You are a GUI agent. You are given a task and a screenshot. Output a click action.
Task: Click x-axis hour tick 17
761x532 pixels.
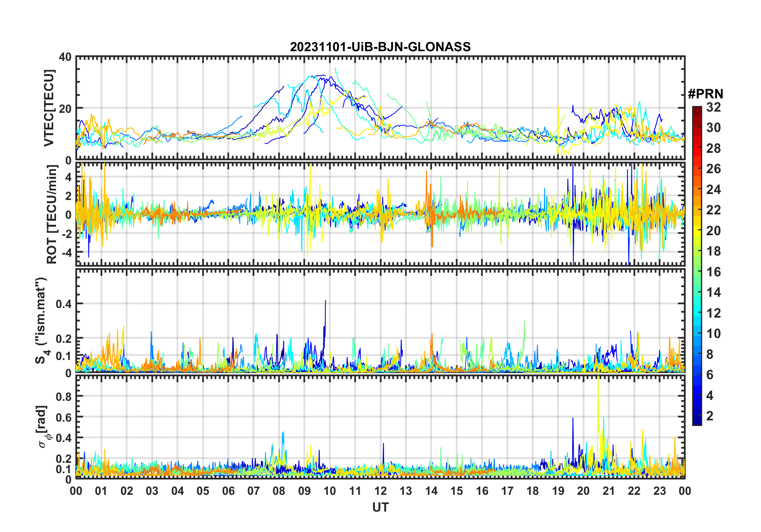coord(507,491)
